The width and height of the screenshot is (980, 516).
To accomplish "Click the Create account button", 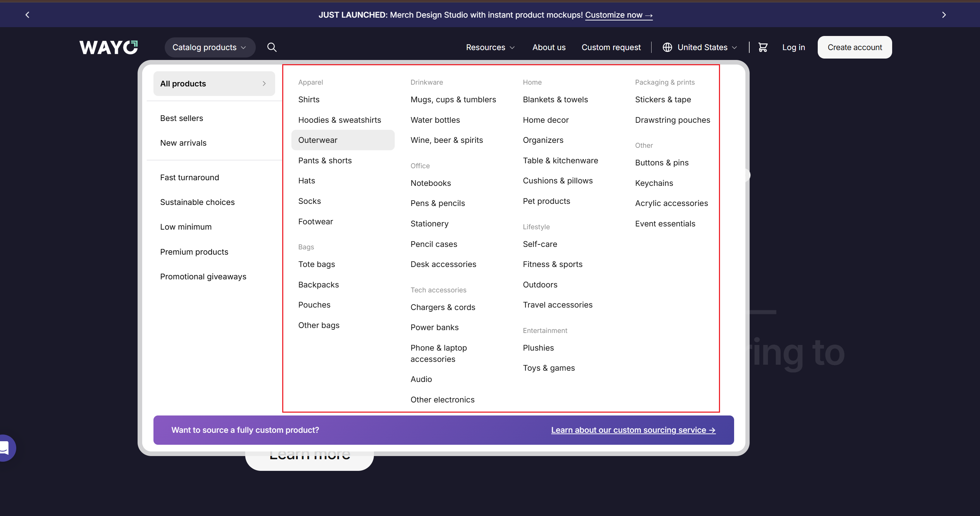I will [x=854, y=47].
